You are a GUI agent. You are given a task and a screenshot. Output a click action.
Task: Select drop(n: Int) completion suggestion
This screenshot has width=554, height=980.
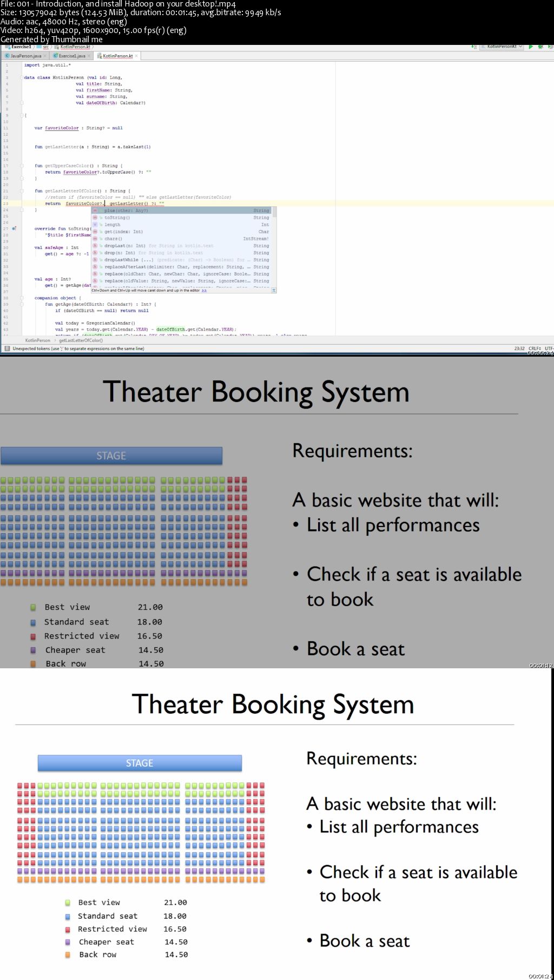(181, 253)
